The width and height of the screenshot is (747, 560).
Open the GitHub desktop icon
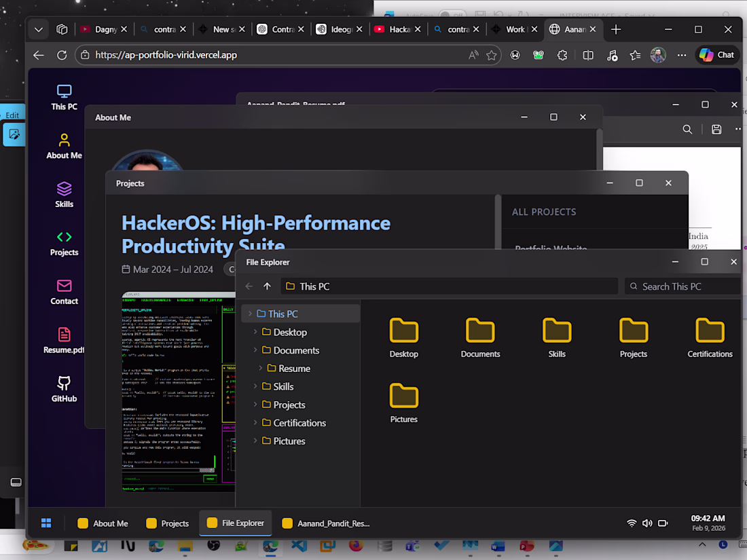[64, 389]
